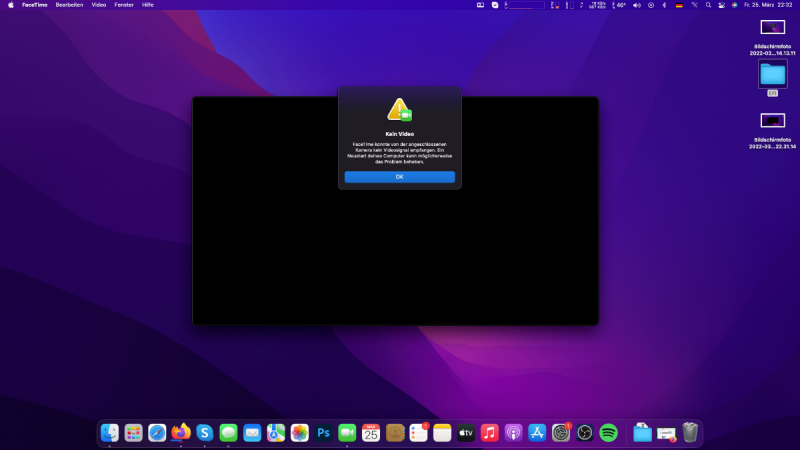800x450 pixels.
Task: Open Safari from the Dock
Action: tap(157, 433)
